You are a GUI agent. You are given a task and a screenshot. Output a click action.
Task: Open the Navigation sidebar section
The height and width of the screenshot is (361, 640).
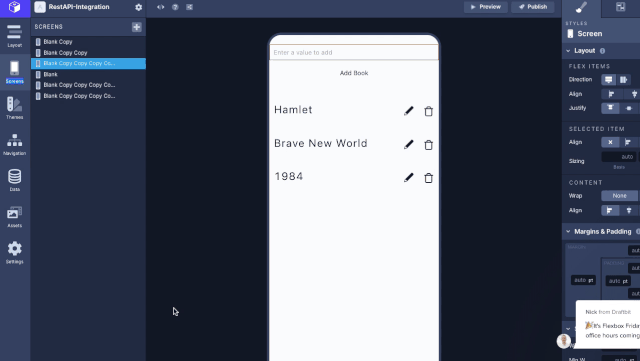tap(15, 144)
